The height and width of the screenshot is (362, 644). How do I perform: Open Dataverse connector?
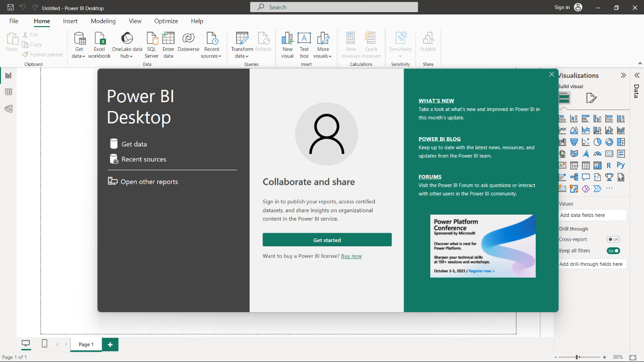tap(188, 42)
